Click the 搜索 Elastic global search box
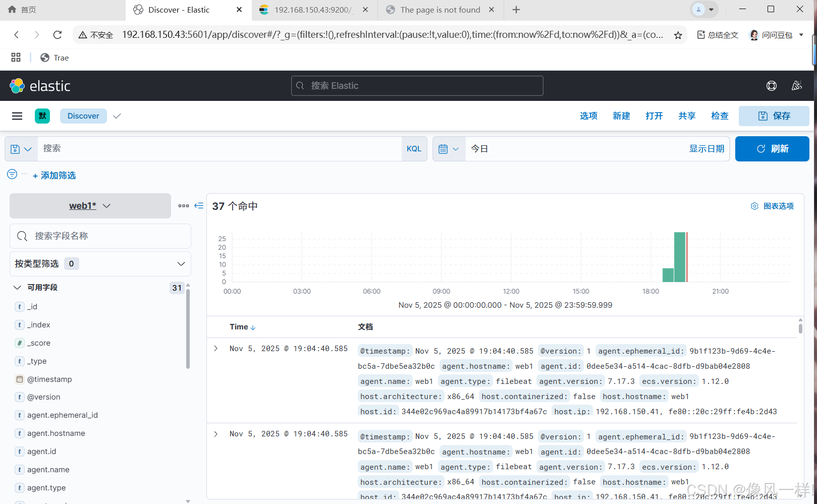This screenshot has height=504, width=817. 417,86
